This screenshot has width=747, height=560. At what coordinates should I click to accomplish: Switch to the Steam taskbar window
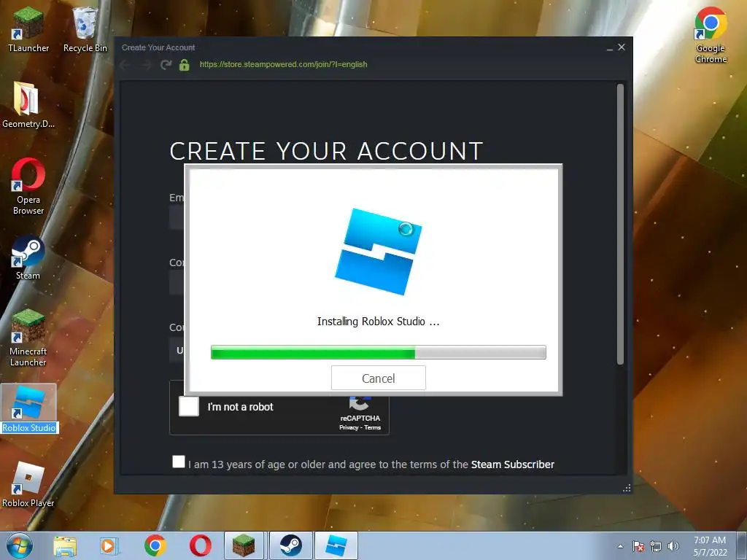[290, 545]
